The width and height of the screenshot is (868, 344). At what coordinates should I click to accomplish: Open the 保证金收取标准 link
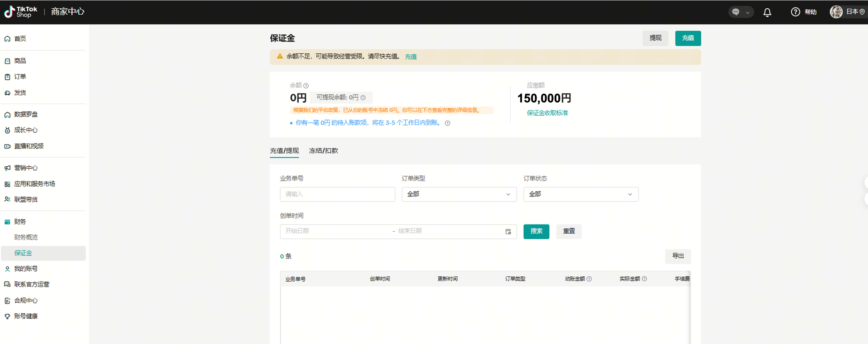click(x=547, y=113)
